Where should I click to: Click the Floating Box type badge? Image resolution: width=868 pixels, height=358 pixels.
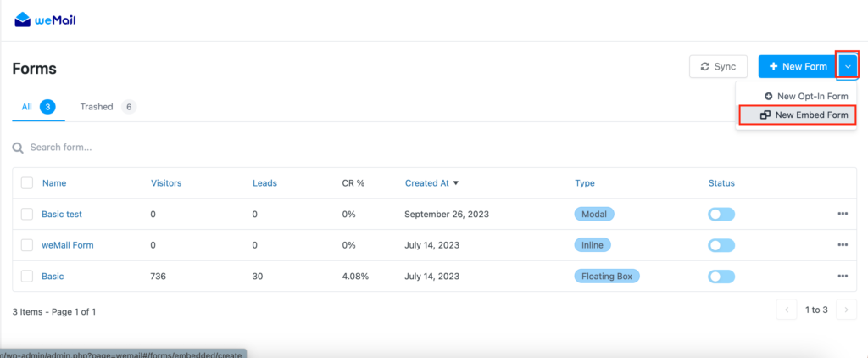[607, 276]
